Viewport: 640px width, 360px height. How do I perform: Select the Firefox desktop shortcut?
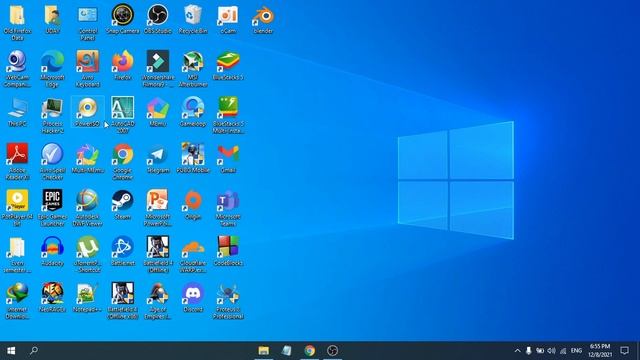(x=123, y=66)
